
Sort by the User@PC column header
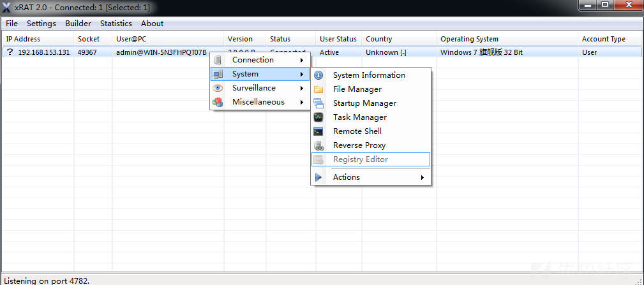[x=168, y=39]
